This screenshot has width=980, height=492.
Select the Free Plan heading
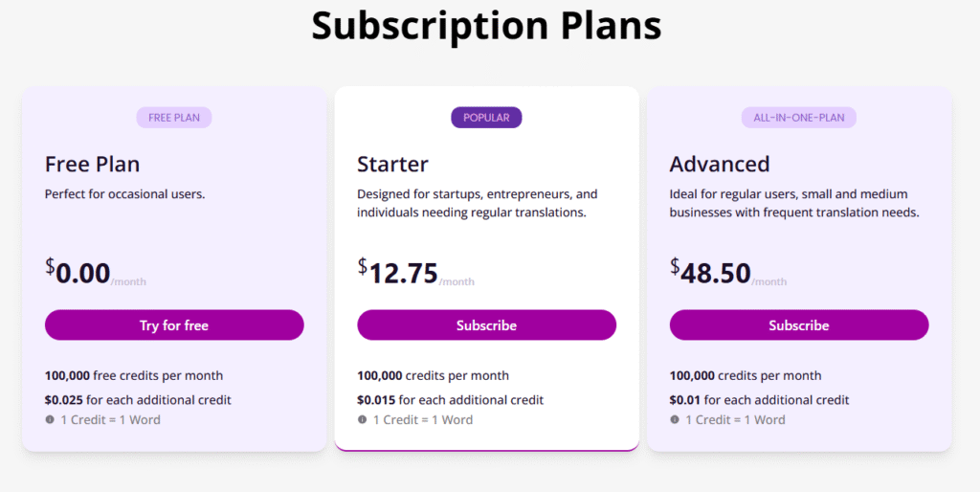[93, 164]
